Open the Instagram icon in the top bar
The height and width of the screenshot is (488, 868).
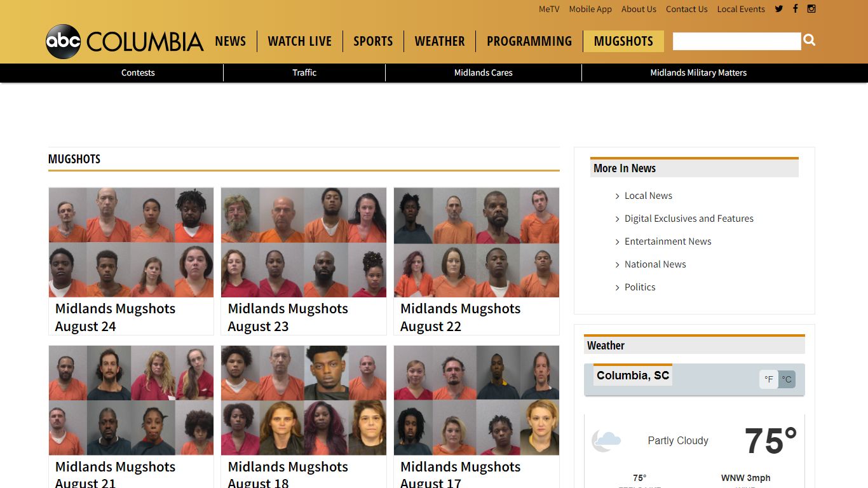coord(811,9)
